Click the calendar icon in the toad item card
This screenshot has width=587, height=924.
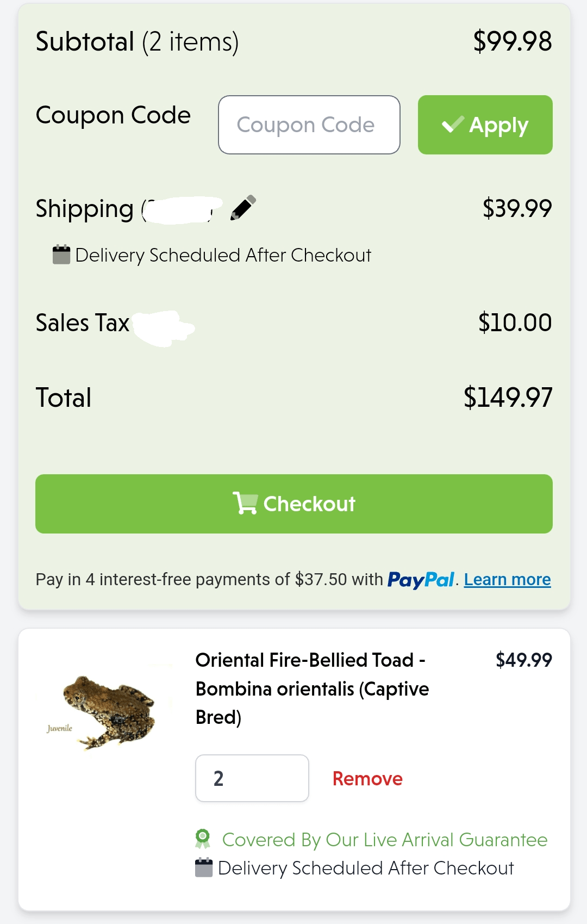pyautogui.click(x=203, y=867)
